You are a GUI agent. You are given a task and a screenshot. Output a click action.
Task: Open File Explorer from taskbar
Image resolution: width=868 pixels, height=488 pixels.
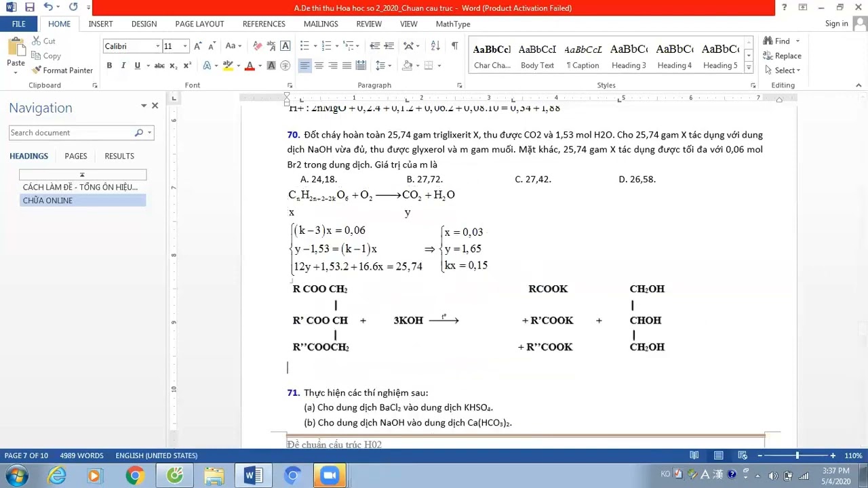[x=214, y=476]
